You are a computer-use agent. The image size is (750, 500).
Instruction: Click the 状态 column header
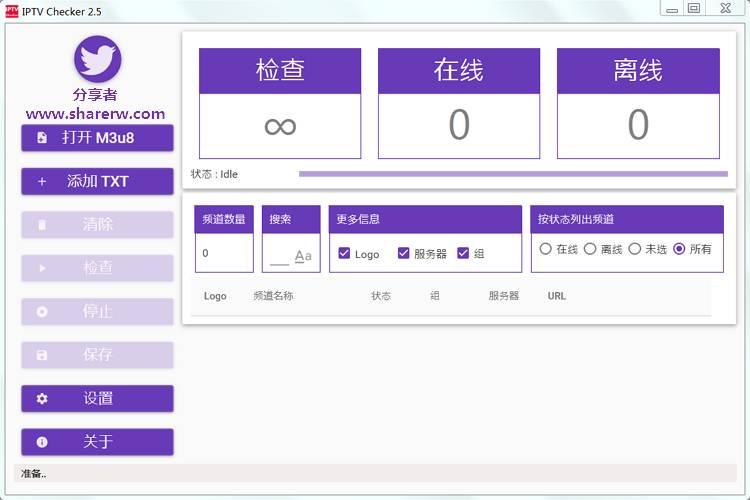pos(381,296)
